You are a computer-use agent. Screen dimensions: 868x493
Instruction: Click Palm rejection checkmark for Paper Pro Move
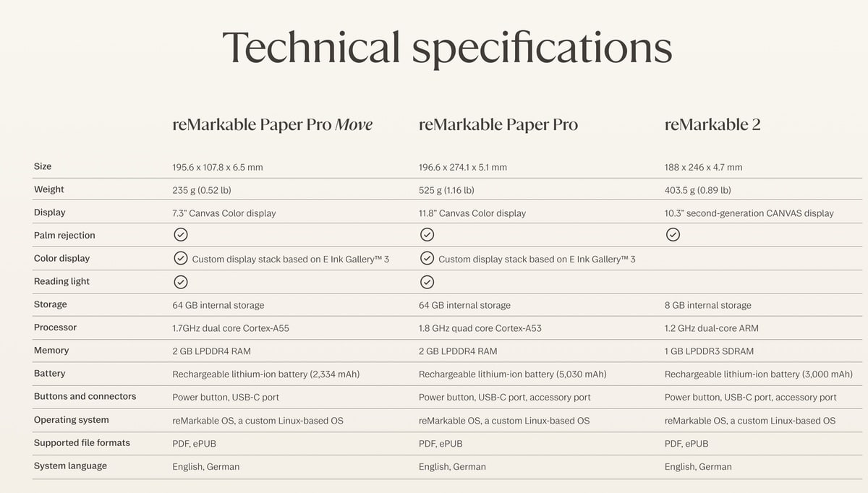[181, 235]
